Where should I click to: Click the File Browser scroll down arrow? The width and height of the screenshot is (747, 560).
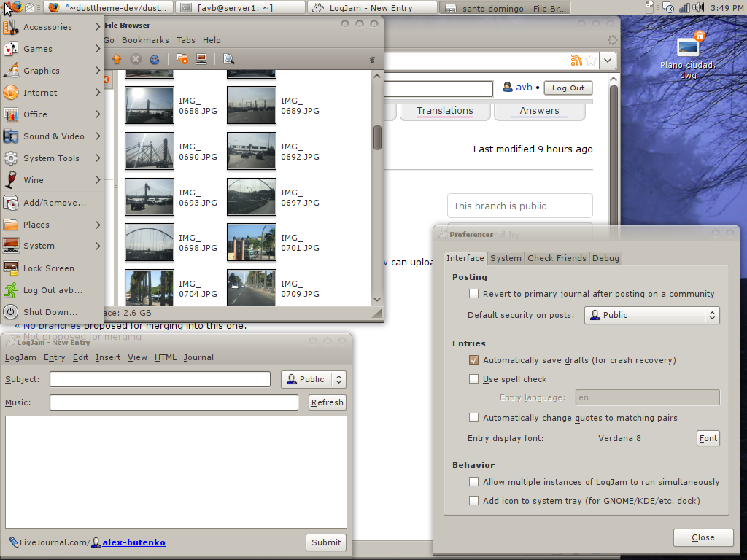377,300
